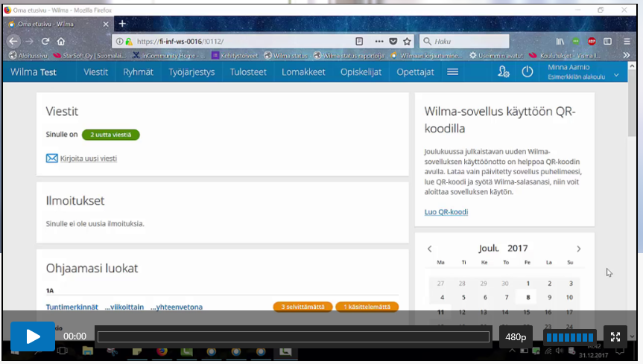Reload the page with the refresh icon

tap(45, 42)
